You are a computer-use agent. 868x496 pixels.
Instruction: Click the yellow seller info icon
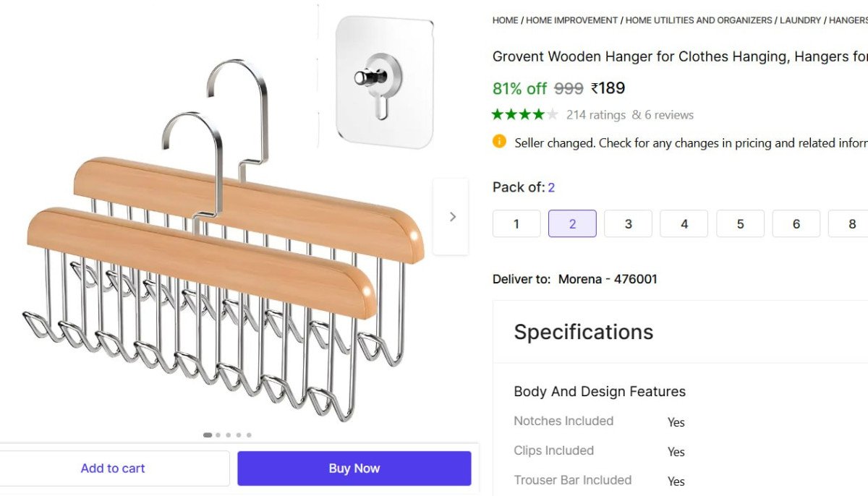click(499, 142)
